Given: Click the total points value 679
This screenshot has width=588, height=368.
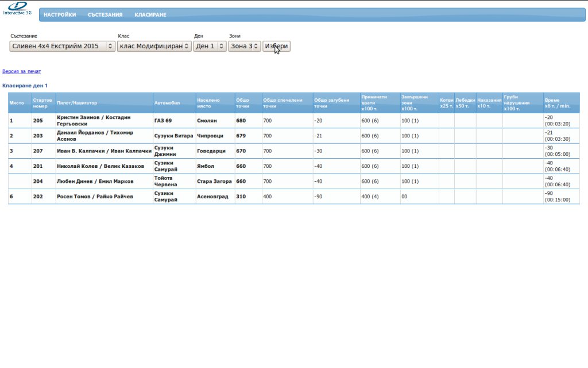Looking at the screenshot, I should click(241, 136).
